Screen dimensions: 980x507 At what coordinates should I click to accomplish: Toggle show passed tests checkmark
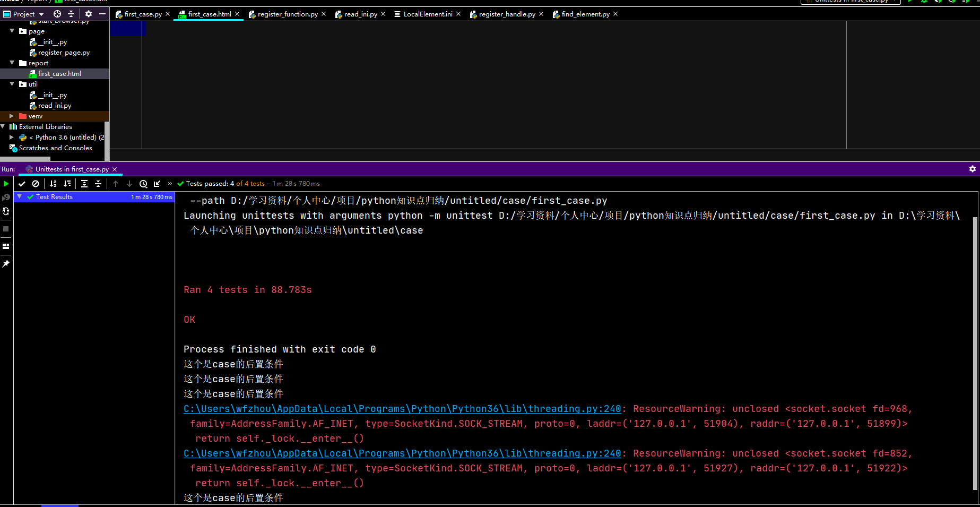click(x=22, y=184)
